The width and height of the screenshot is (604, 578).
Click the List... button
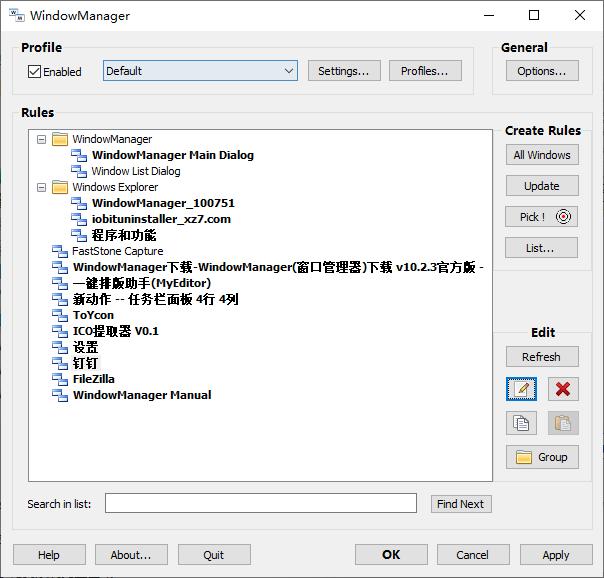(541, 248)
